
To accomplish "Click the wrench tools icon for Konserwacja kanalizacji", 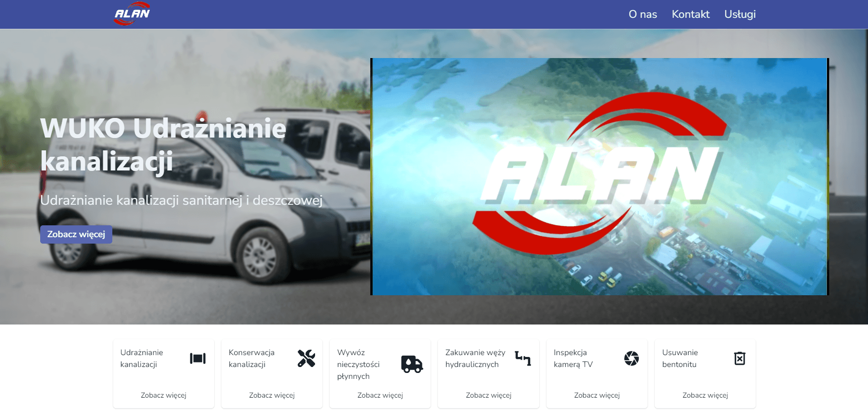I will [x=306, y=358].
